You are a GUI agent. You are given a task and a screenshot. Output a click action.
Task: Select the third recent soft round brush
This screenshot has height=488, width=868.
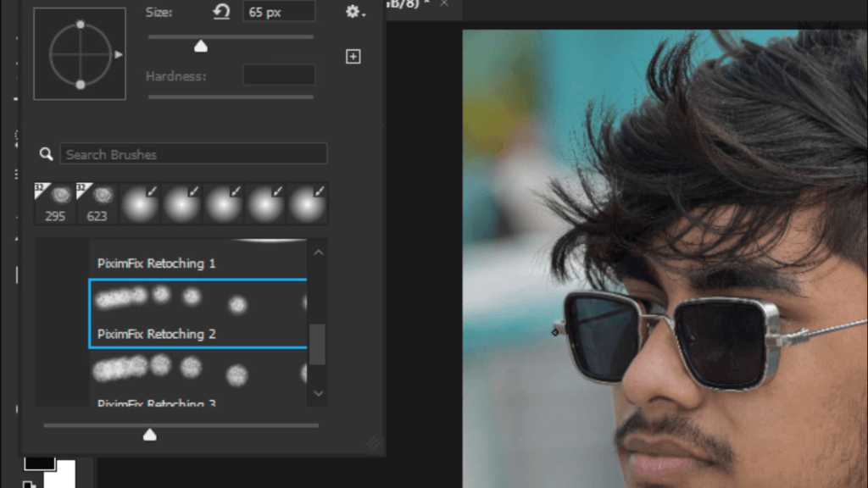[x=140, y=203]
